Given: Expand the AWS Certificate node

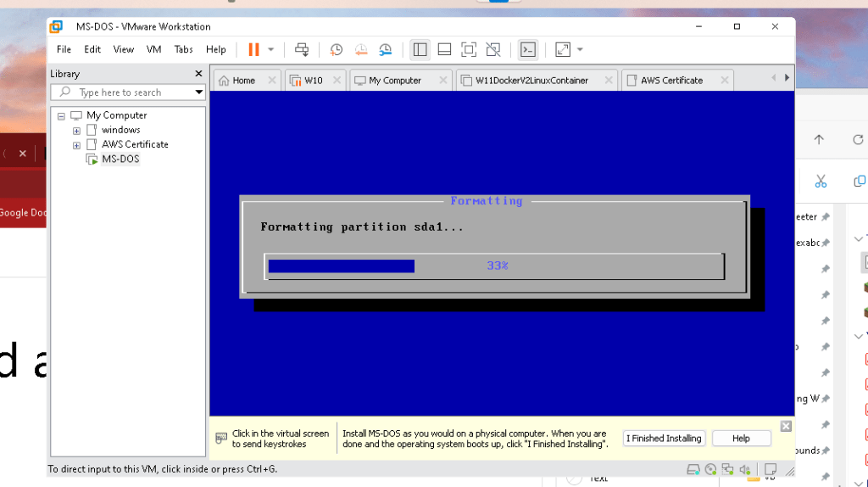Looking at the screenshot, I should click(x=76, y=145).
